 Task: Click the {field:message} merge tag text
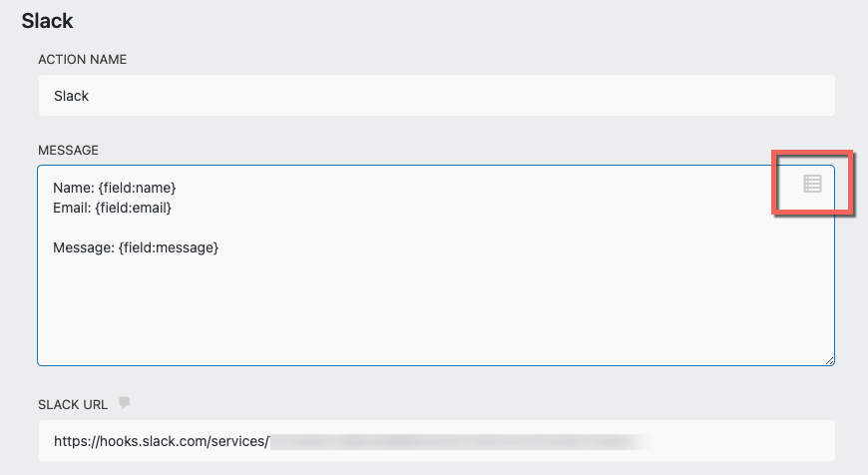click(x=169, y=246)
